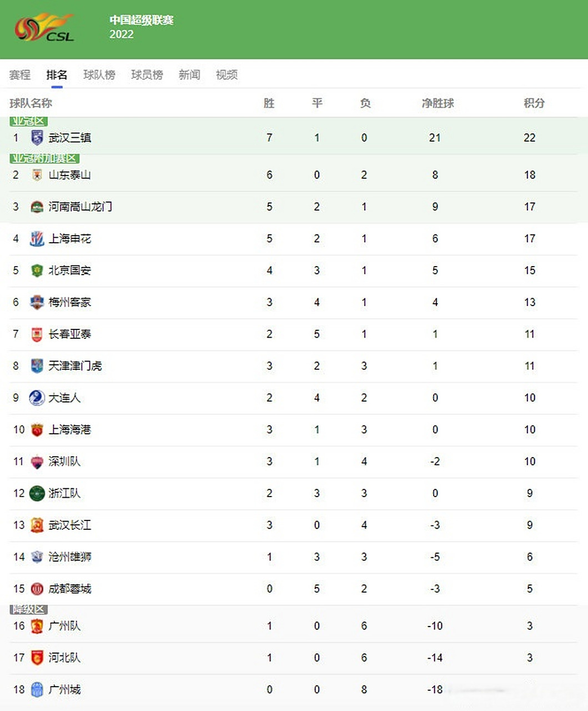Click the 武汉三镇 team crest icon
The image size is (588, 711).
[37, 137]
